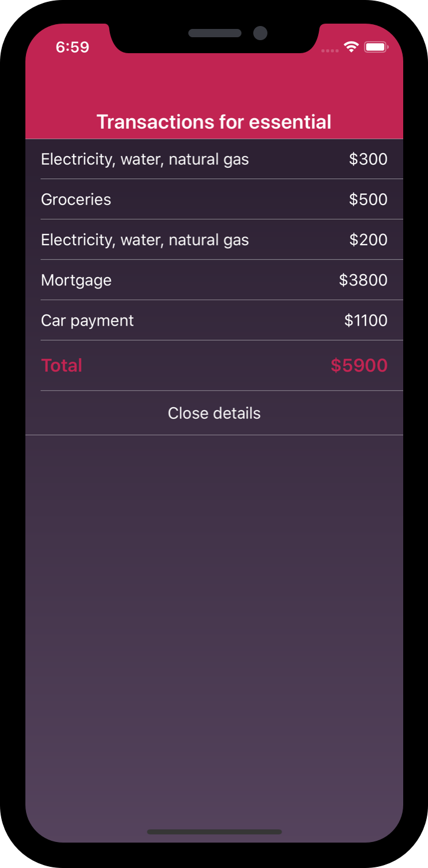The height and width of the screenshot is (868, 428).
Task: Open the Mortgage transaction label
Action: 76,280
